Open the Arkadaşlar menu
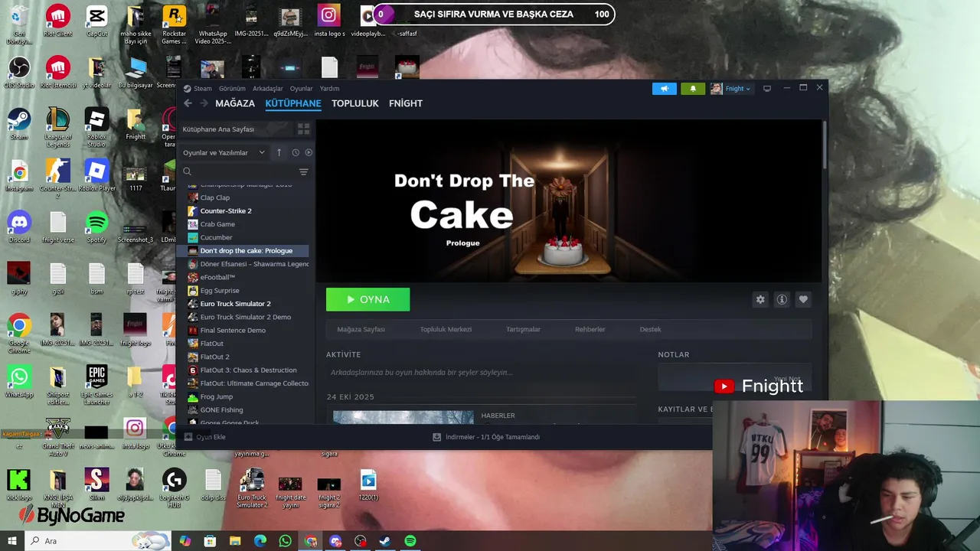 (268, 89)
